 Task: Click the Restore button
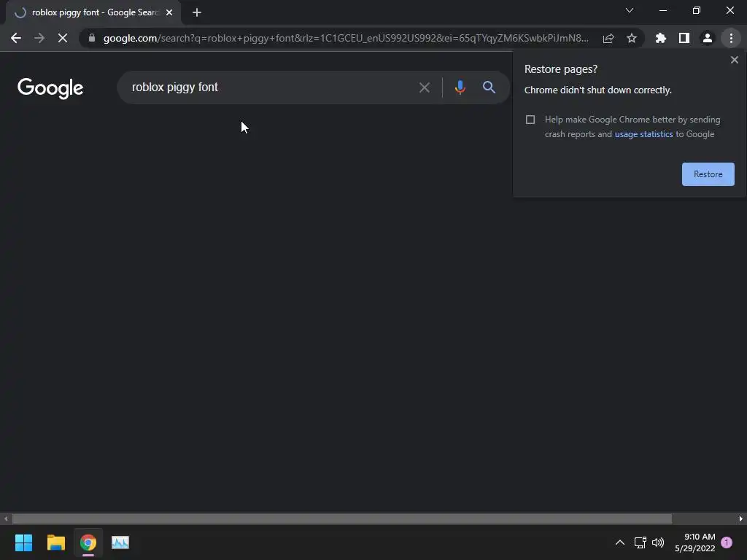pyautogui.click(x=708, y=174)
